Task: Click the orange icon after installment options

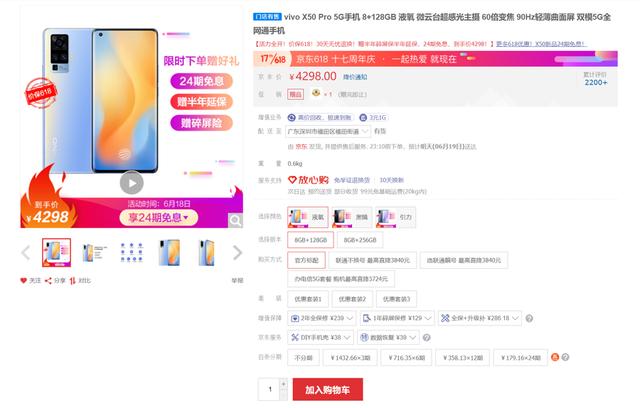Action: 555,357
